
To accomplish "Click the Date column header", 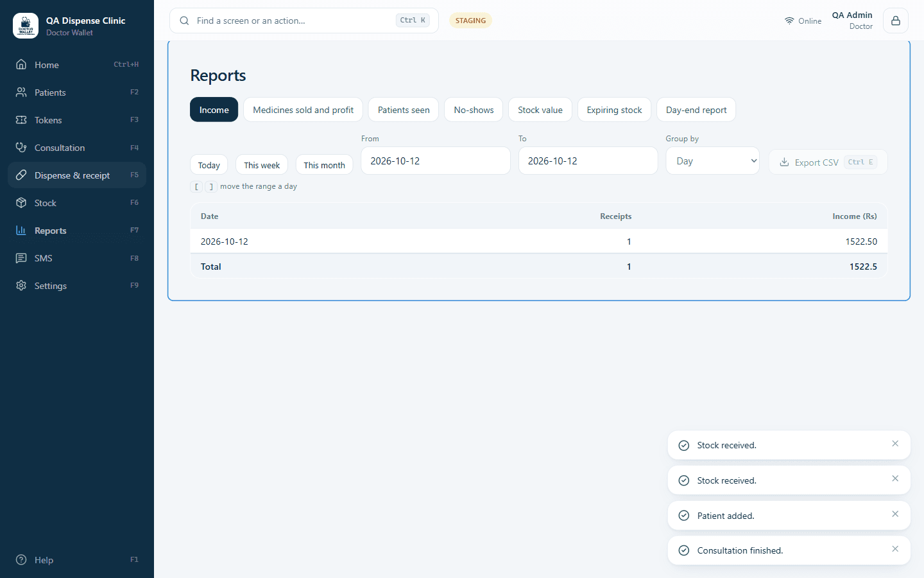I will click(x=210, y=216).
